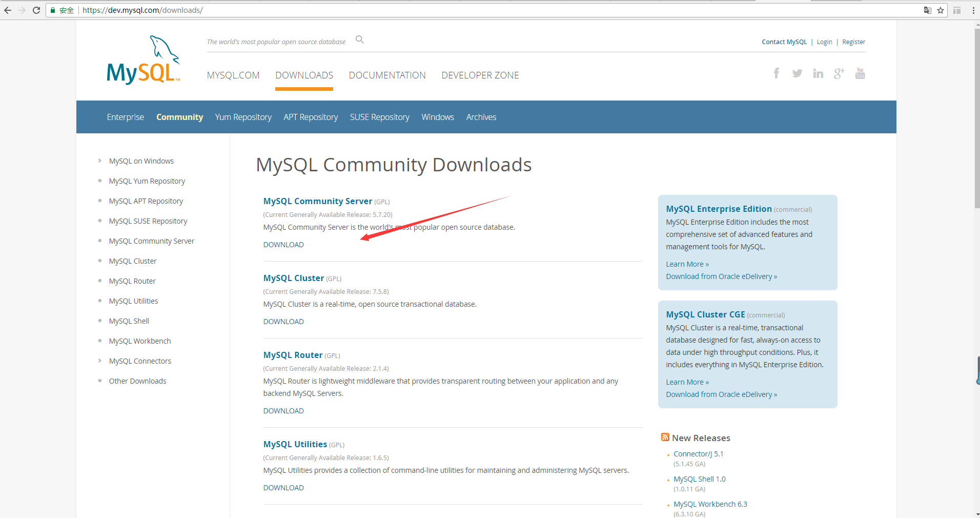Screen dimensions: 980x518
Task: Open MySQL YouTube icon
Action: pyautogui.click(x=860, y=73)
